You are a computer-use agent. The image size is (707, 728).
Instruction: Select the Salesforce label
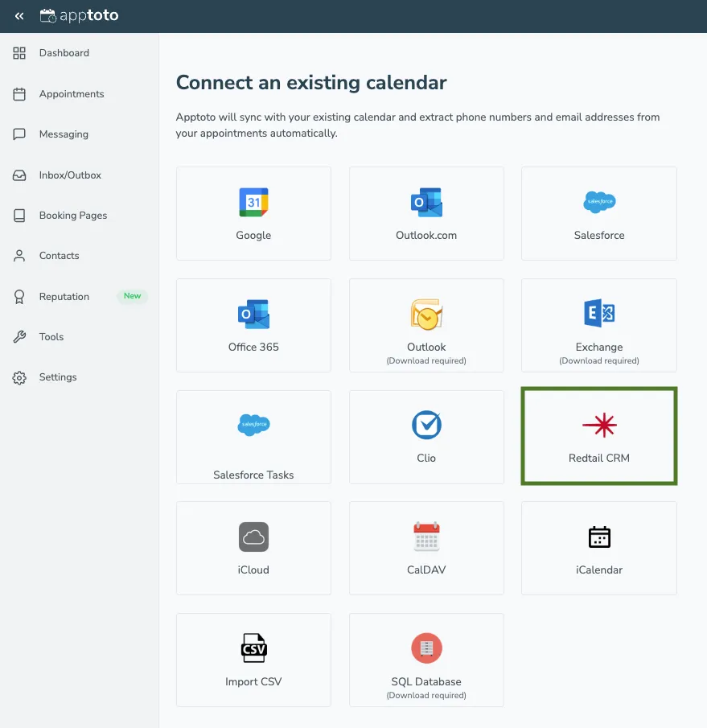(x=599, y=236)
